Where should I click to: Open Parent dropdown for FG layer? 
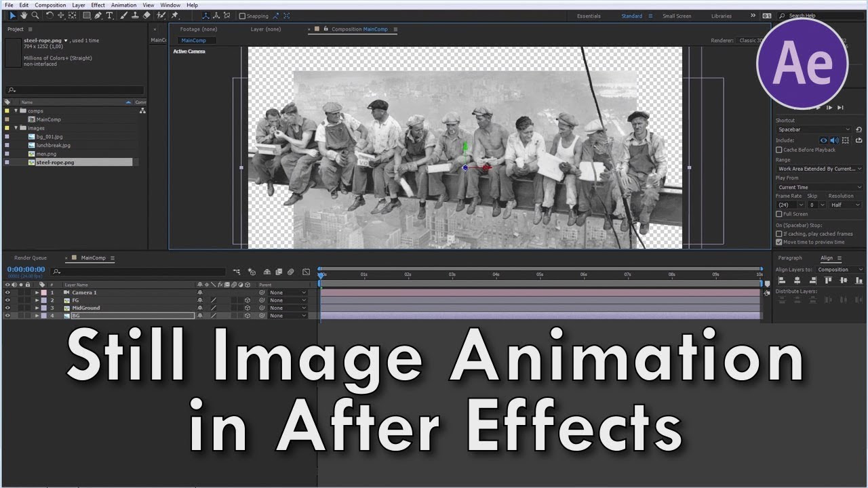point(288,300)
